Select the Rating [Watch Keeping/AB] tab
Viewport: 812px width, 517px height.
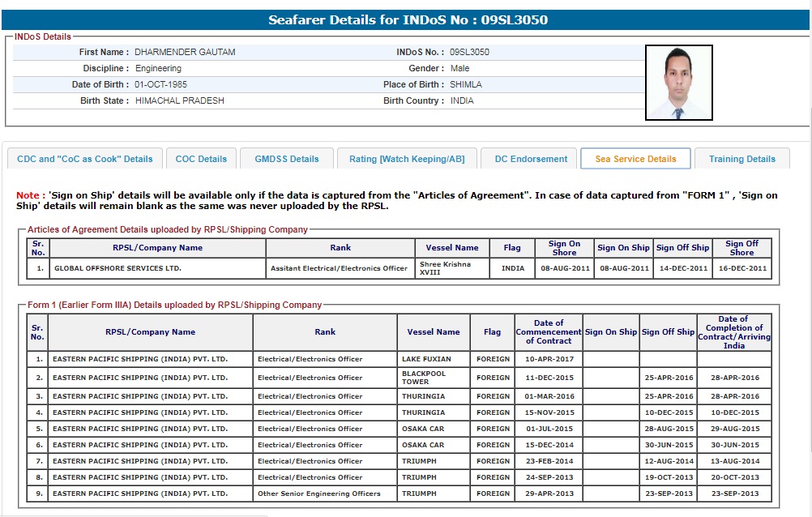click(x=407, y=159)
